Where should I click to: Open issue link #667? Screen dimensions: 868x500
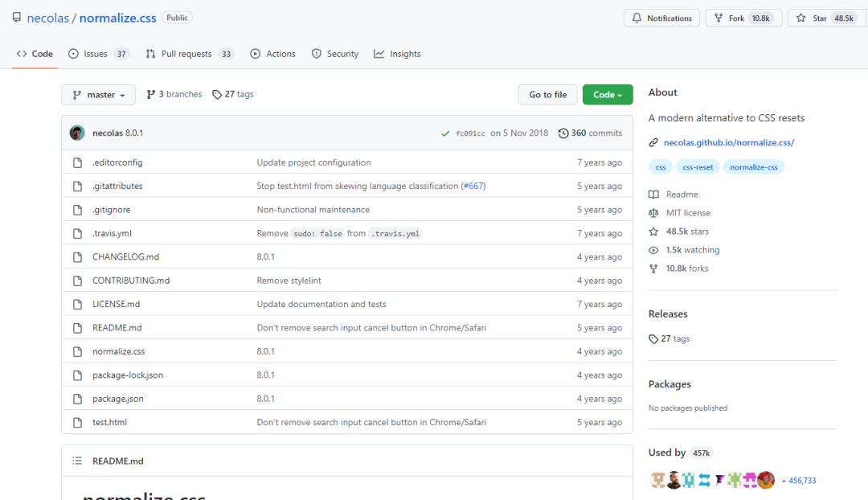tap(473, 186)
